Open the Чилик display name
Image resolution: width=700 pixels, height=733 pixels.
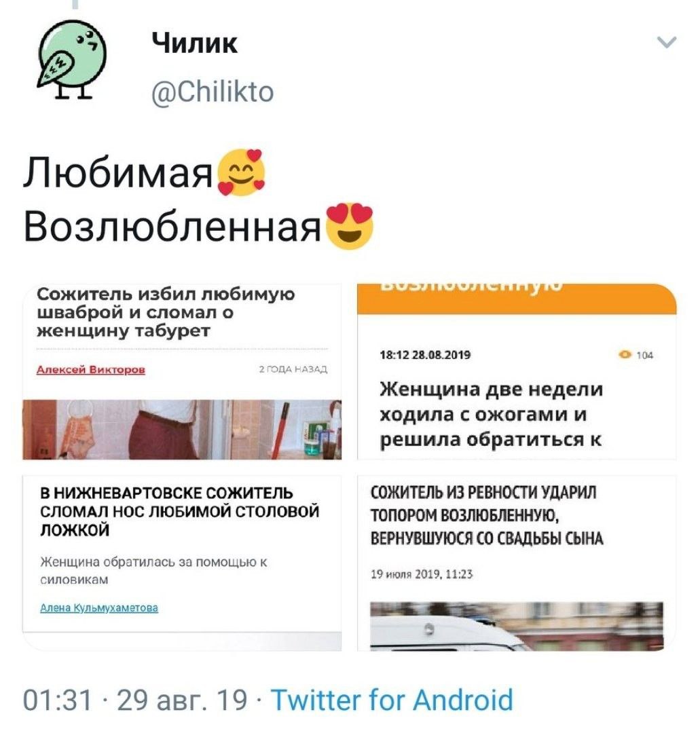195,43
